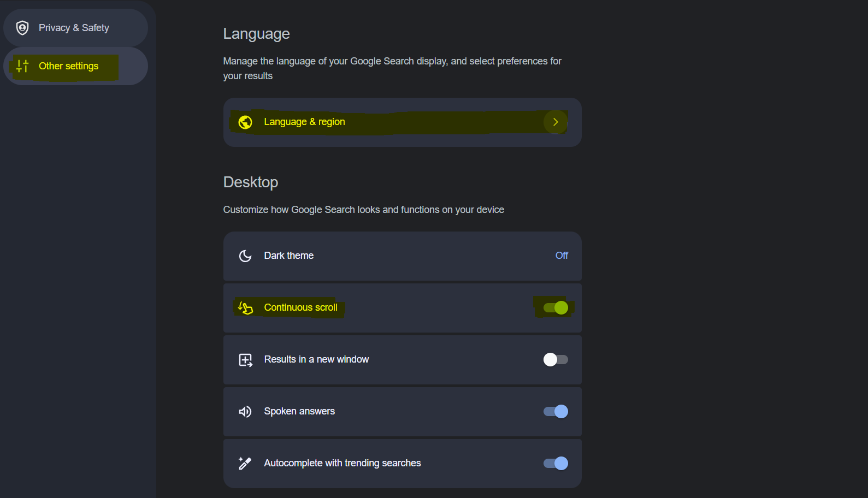868x498 pixels.
Task: Click the Language section heading
Action: point(256,34)
